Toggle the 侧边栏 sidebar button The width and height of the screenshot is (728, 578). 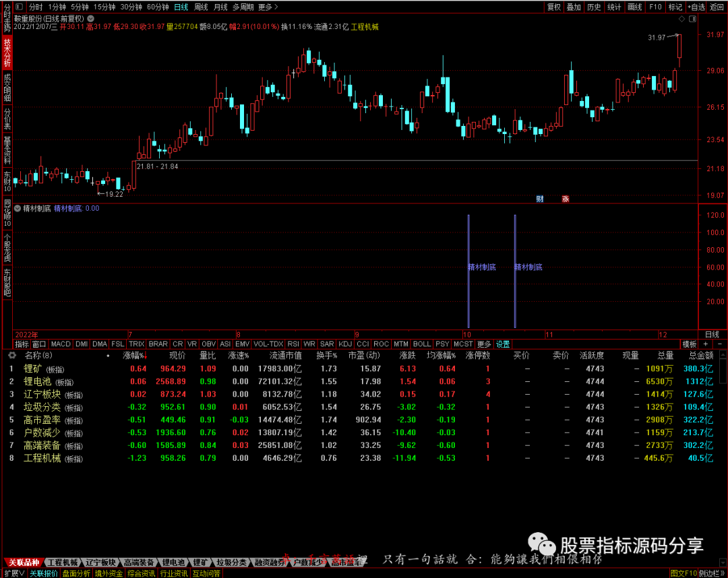click(712, 573)
